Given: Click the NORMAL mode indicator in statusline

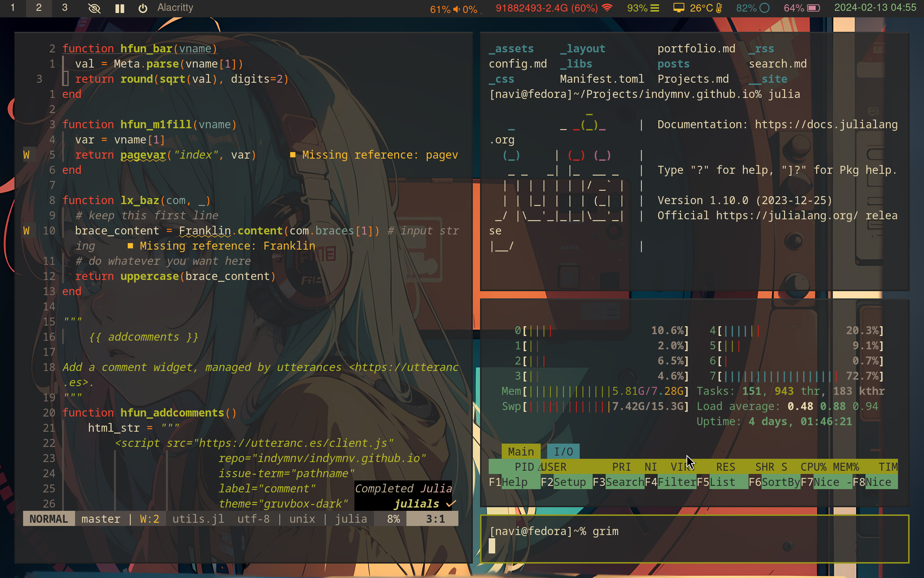Looking at the screenshot, I should point(48,519).
